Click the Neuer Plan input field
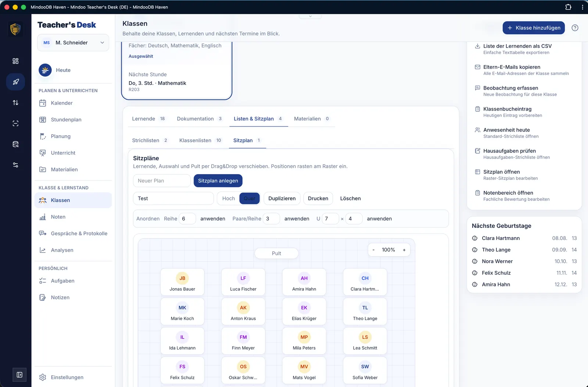Image resolution: width=588 pixels, height=387 pixels. point(162,181)
